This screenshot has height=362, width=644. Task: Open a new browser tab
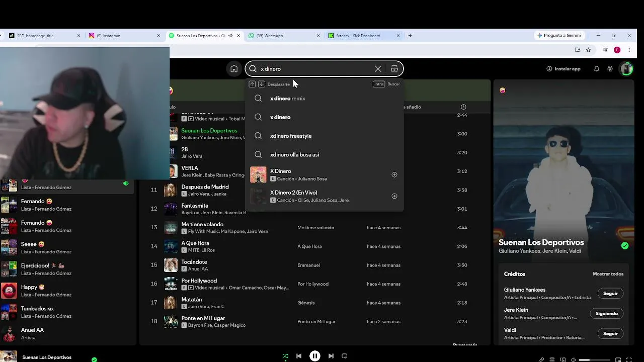click(x=410, y=36)
